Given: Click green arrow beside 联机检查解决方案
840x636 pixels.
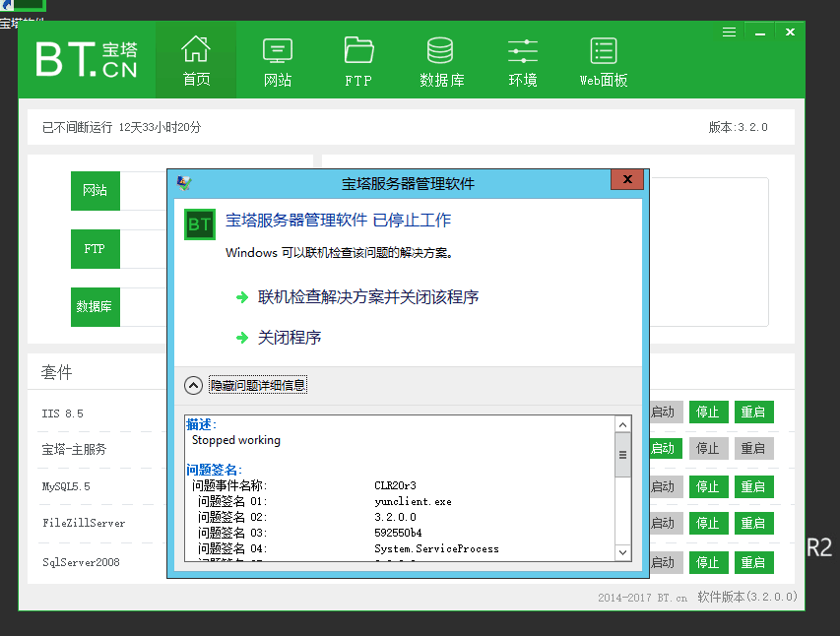Looking at the screenshot, I should pos(242,297).
